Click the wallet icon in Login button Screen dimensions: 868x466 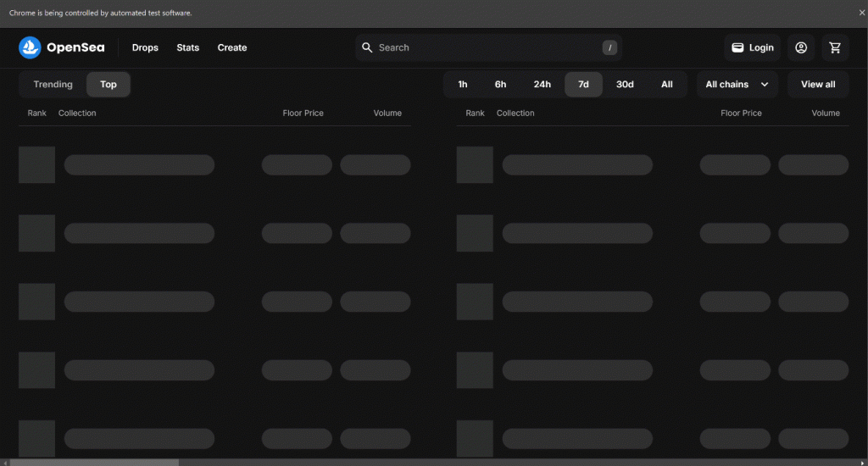tap(737, 48)
